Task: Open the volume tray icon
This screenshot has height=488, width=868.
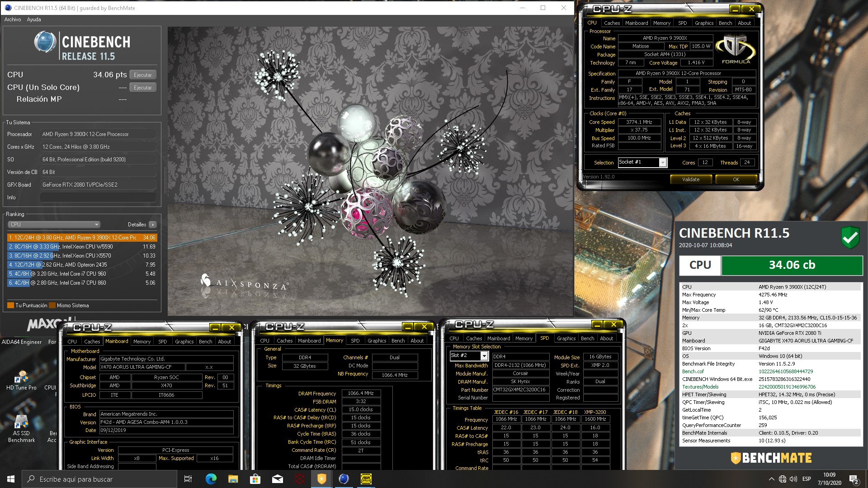Action: [x=793, y=479]
